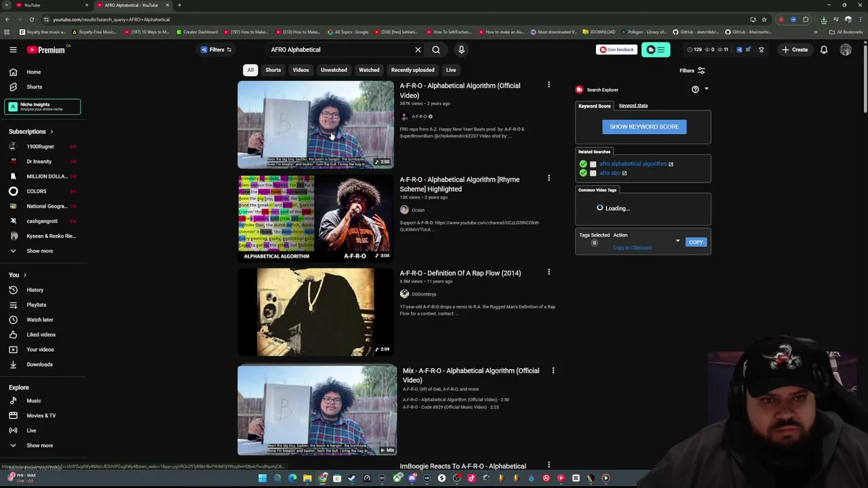Open the Filters button below the Create button
The width and height of the screenshot is (868, 488).
[x=692, y=70]
